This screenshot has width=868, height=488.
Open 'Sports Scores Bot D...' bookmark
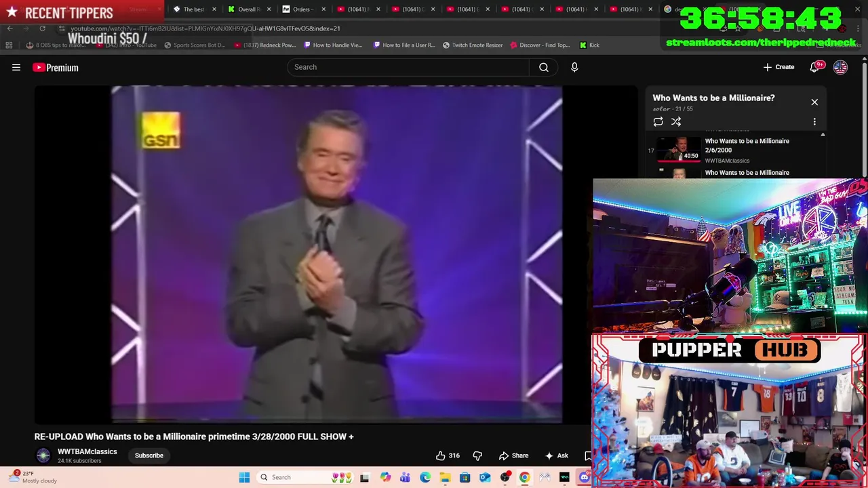195,45
